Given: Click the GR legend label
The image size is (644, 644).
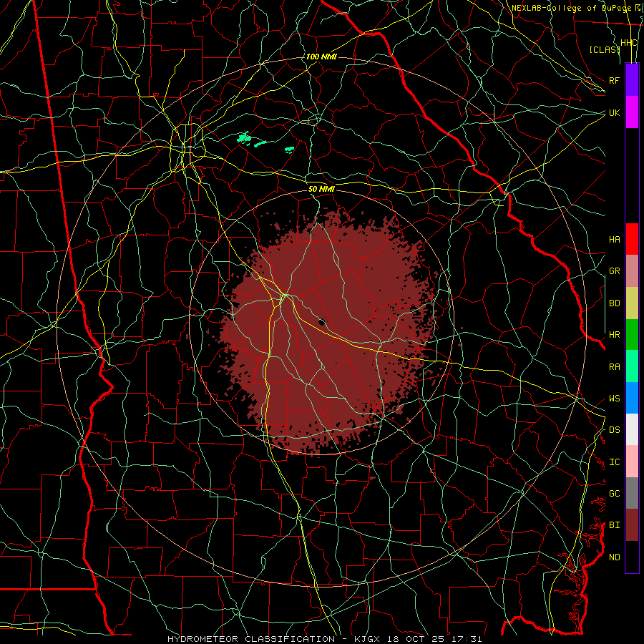Looking at the screenshot, I should [x=614, y=271].
